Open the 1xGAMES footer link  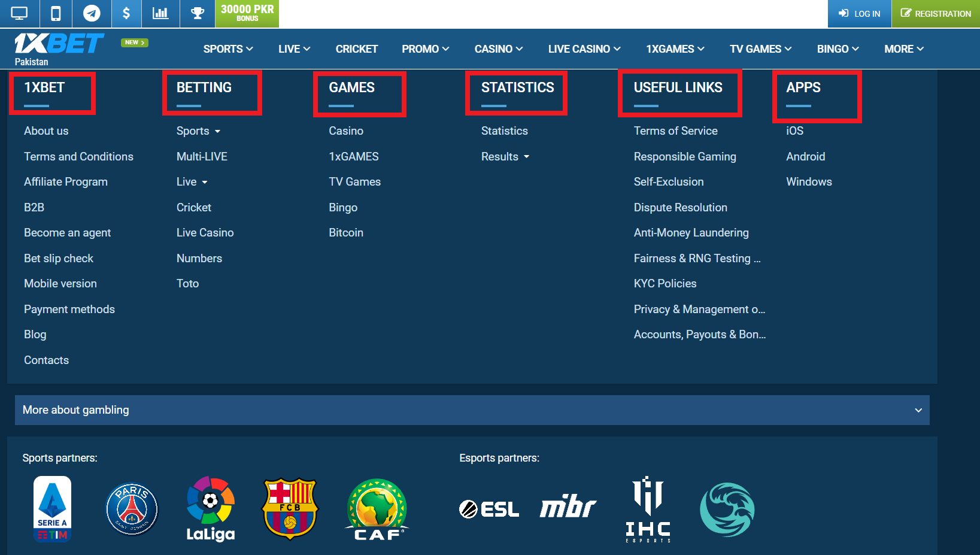point(354,156)
